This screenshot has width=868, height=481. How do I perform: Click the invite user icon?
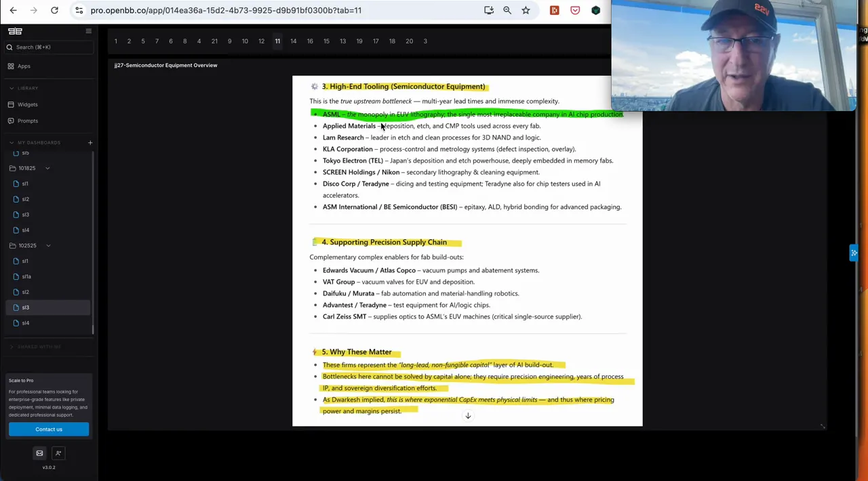tap(58, 453)
